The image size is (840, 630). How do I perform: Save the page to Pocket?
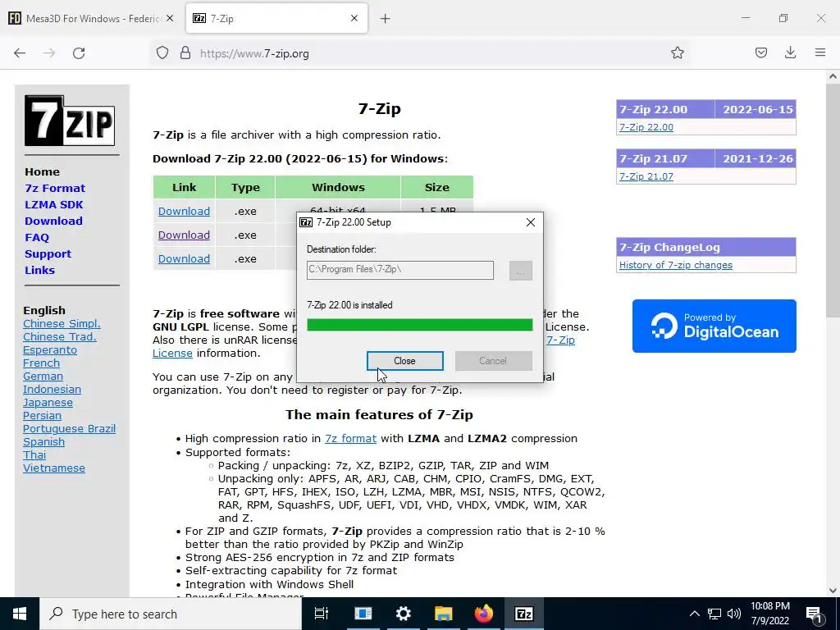coord(761,53)
